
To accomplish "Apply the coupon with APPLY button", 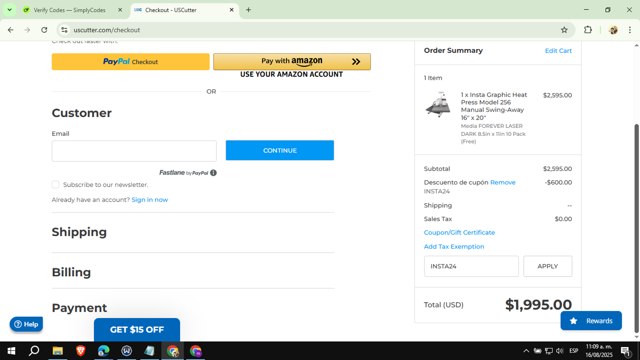I will point(547,266).
